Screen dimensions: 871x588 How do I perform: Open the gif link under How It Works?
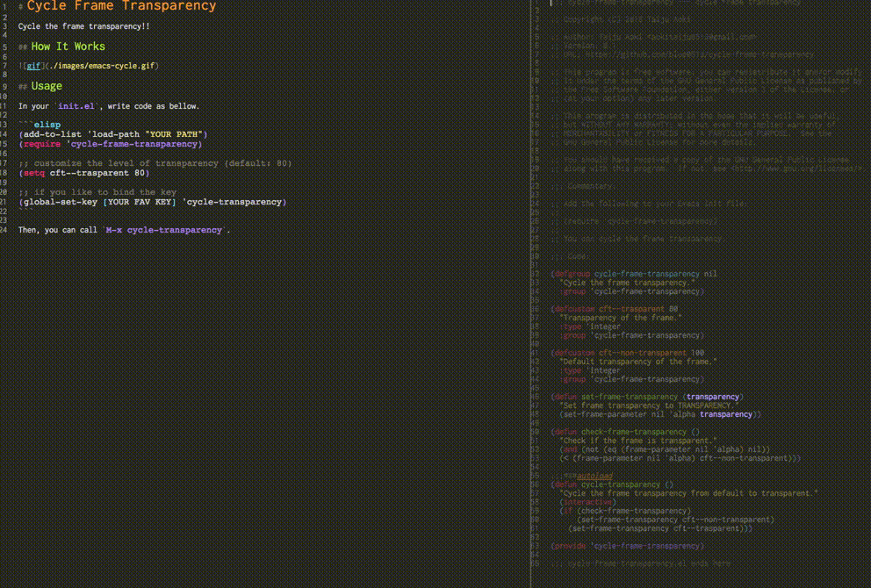(33, 65)
